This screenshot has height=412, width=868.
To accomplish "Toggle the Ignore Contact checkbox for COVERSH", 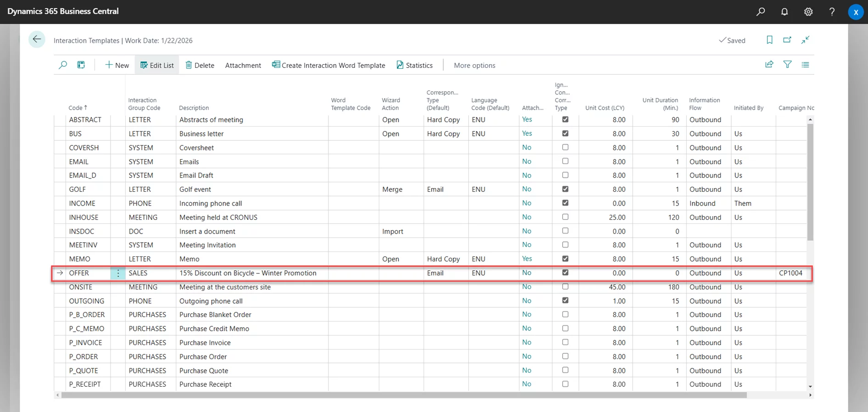I will coord(565,147).
